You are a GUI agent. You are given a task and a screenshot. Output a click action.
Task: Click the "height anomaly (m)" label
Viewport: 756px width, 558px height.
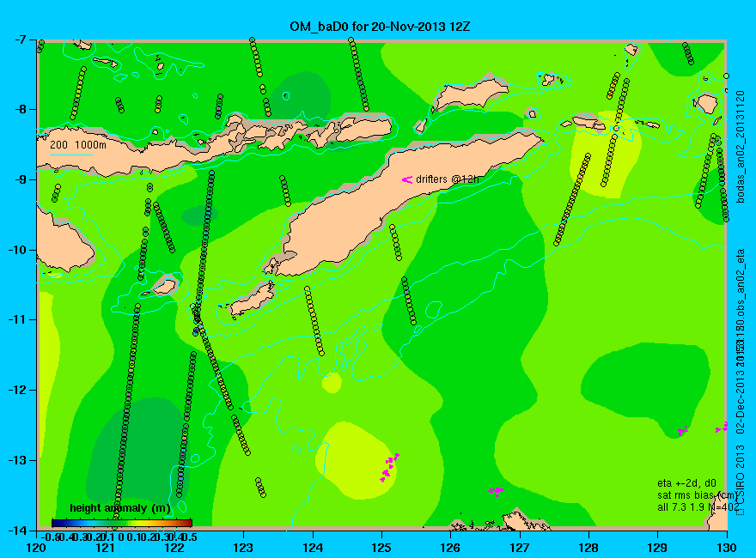click(119, 508)
